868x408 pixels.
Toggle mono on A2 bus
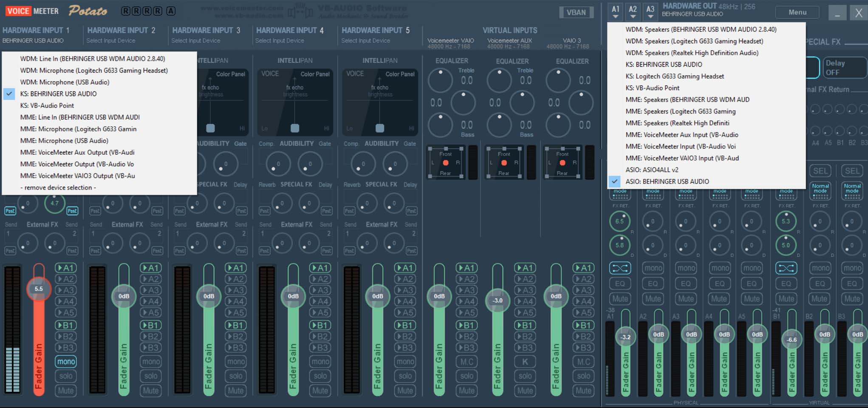tap(653, 268)
